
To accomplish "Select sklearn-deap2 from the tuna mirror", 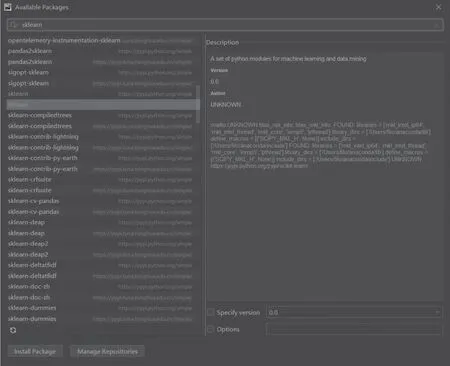I will point(103,254).
